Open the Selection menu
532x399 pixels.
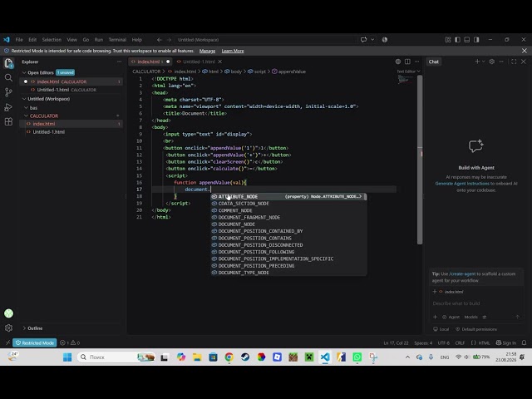[52, 40]
